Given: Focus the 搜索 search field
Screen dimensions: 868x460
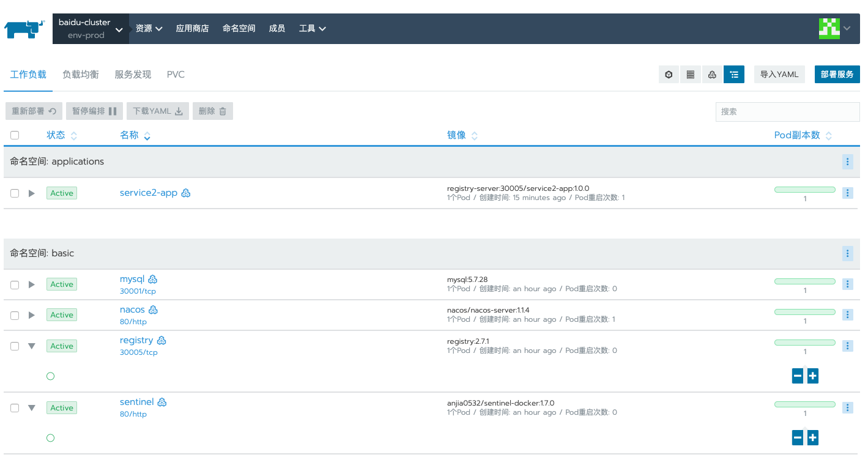Looking at the screenshot, I should 787,112.
